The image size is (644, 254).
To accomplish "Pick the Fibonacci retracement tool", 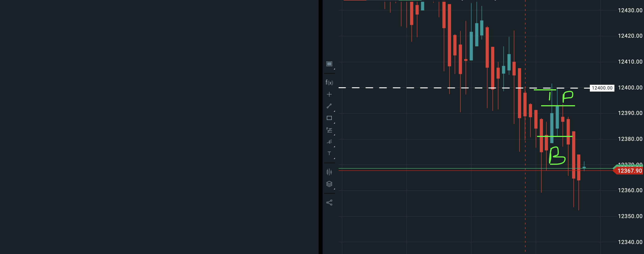I will (x=329, y=130).
